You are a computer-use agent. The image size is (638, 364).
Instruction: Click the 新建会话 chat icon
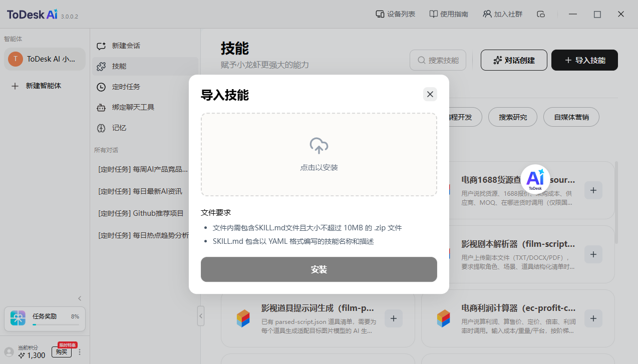(101, 46)
